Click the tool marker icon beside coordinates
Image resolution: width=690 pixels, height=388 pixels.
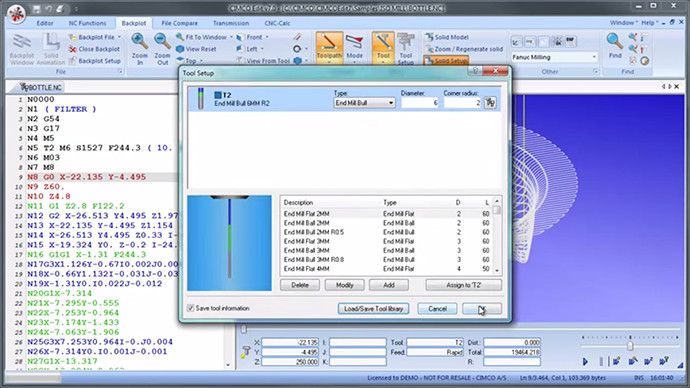coord(246,351)
